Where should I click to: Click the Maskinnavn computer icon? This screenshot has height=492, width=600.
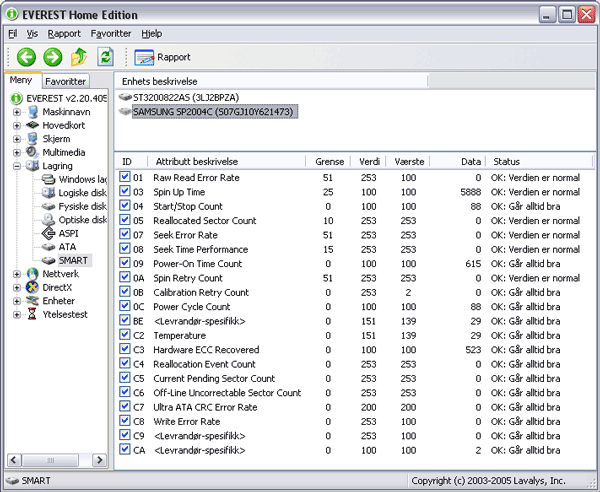[x=33, y=112]
